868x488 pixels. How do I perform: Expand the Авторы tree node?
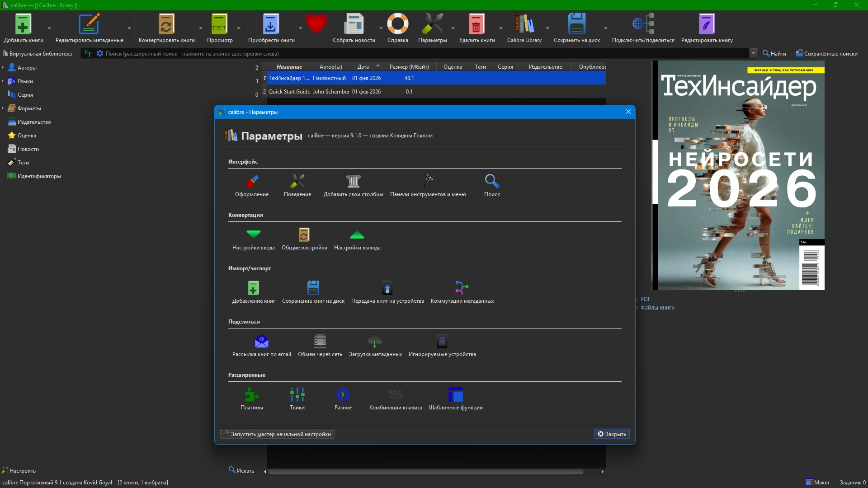pyautogui.click(x=3, y=68)
